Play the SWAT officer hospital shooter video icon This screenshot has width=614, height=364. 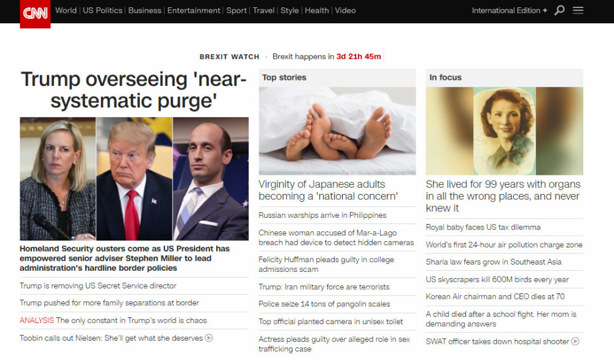click(575, 341)
